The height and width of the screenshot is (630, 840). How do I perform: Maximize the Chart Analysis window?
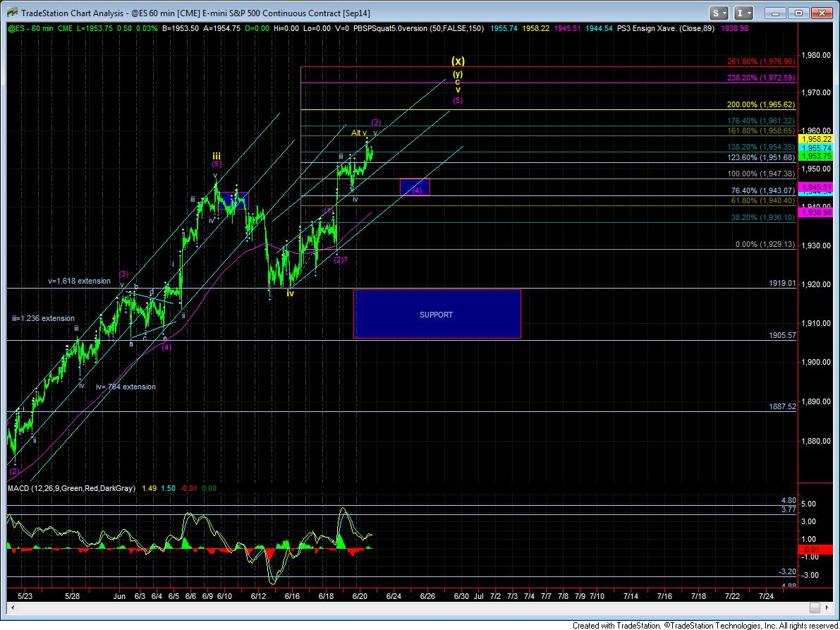[799, 13]
